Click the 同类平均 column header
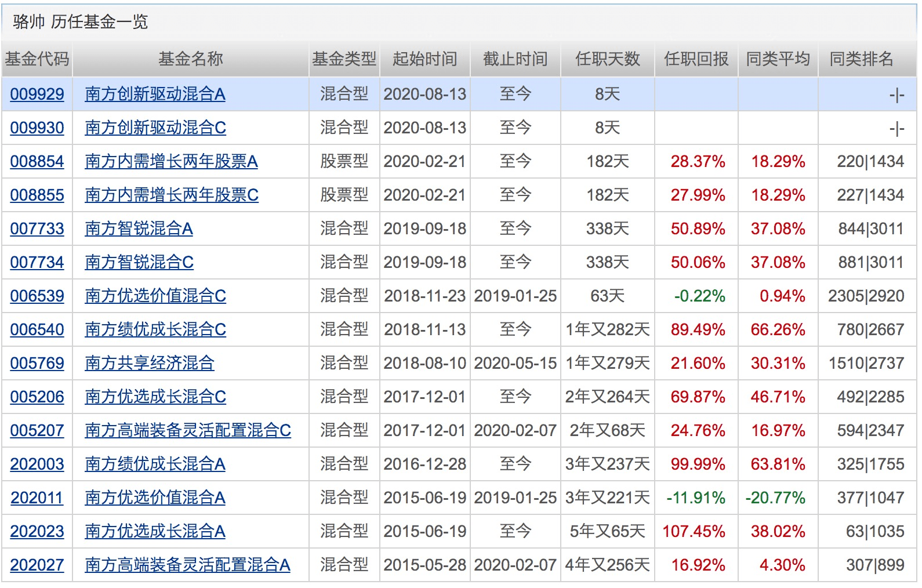The width and height of the screenshot is (922, 588). click(x=778, y=59)
